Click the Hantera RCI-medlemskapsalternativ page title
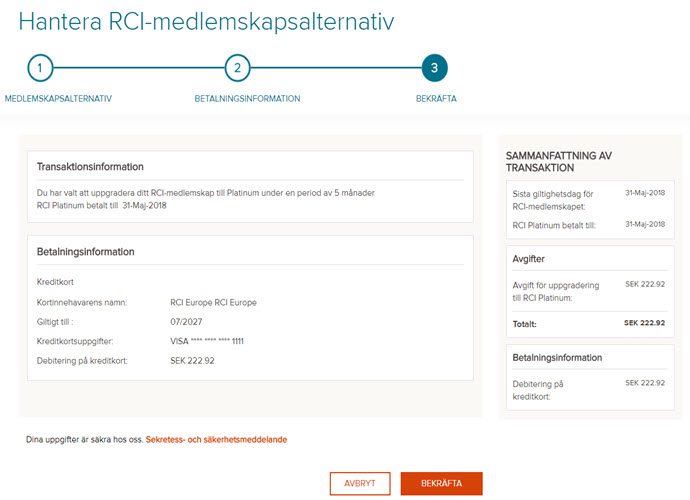This screenshot has width=690, height=500. pos(206,22)
